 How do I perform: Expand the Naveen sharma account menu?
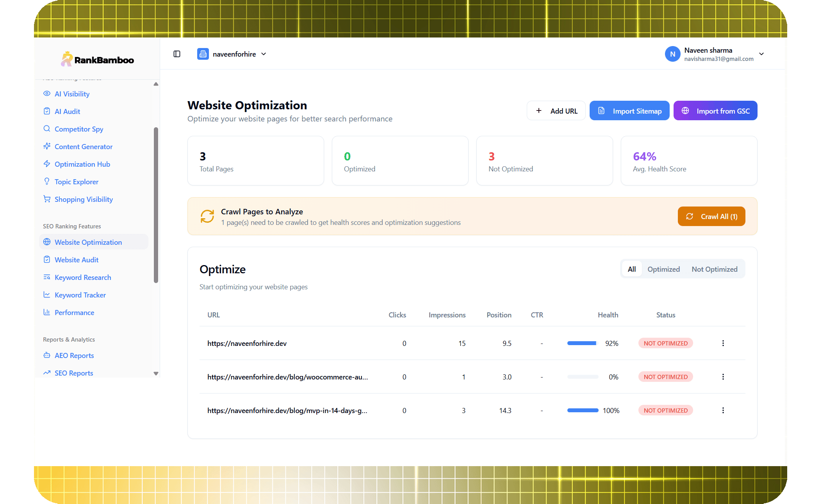(x=761, y=54)
